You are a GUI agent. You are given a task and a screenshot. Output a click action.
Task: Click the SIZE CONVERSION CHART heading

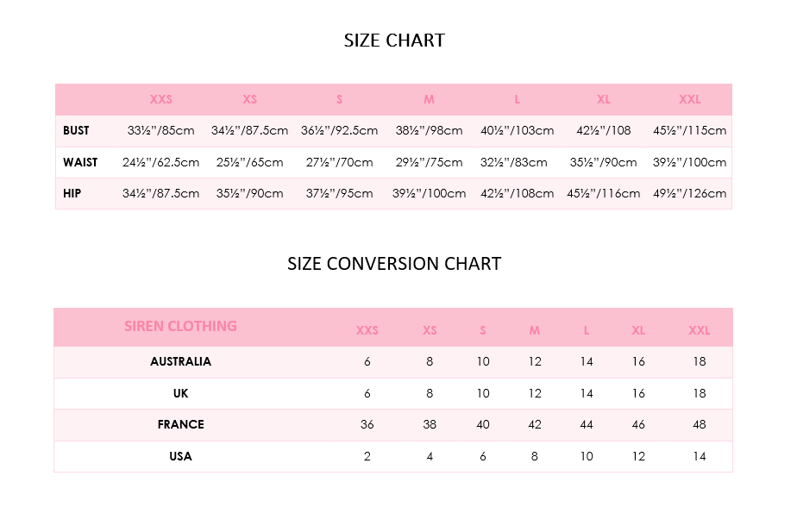tap(394, 264)
